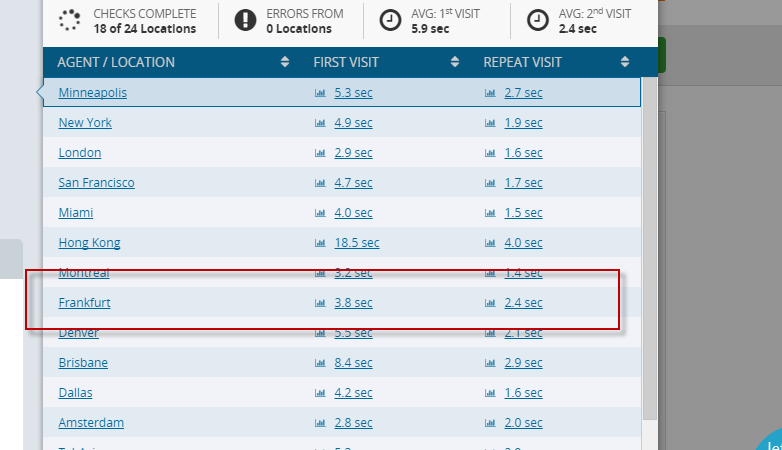Open Amsterdam 2.0 sec repeat visit result
The height and width of the screenshot is (450, 782).
[x=523, y=423]
